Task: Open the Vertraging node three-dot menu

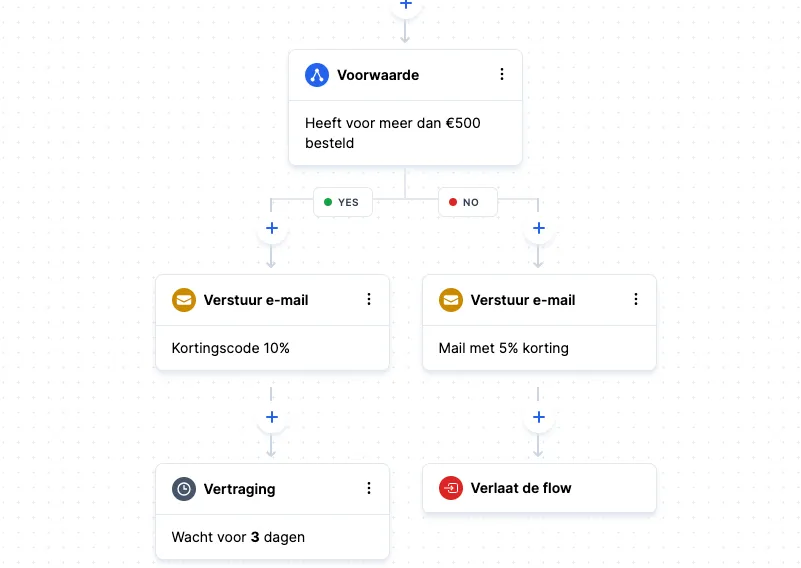Action: click(369, 488)
